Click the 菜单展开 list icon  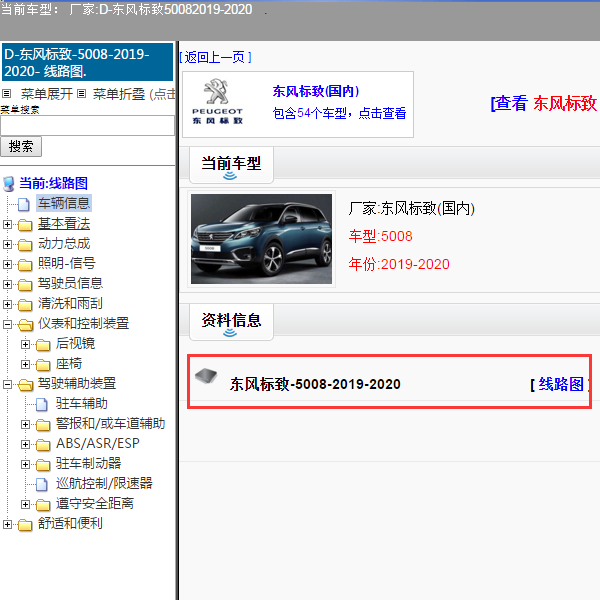tap(7, 93)
